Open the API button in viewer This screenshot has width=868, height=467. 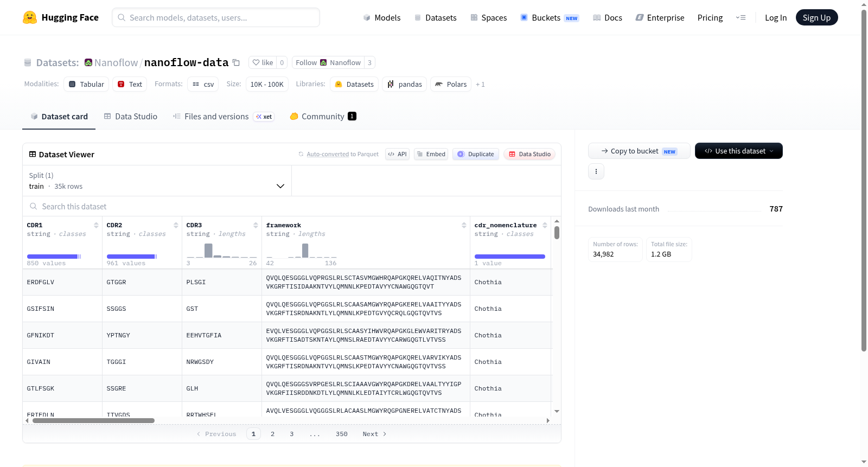[397, 154]
